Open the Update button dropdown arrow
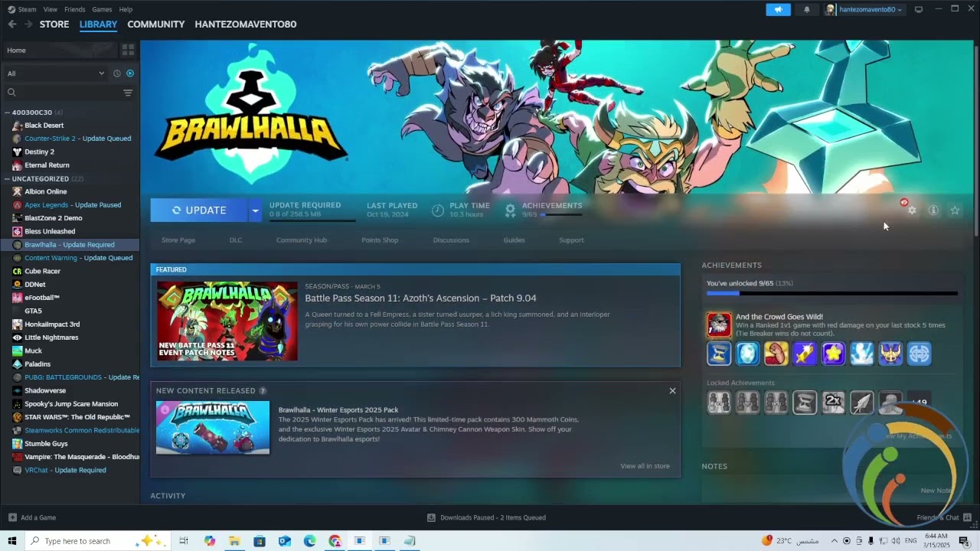 (x=255, y=210)
